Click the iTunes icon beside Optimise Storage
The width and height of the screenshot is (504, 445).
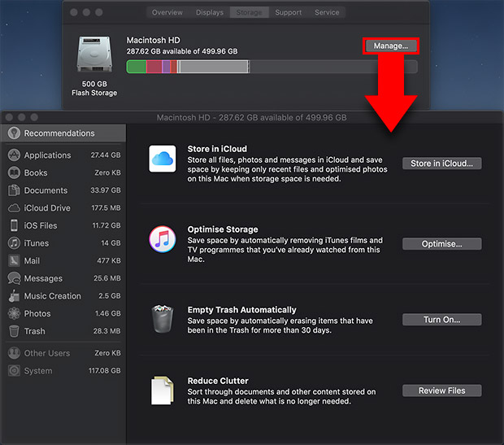pos(163,239)
